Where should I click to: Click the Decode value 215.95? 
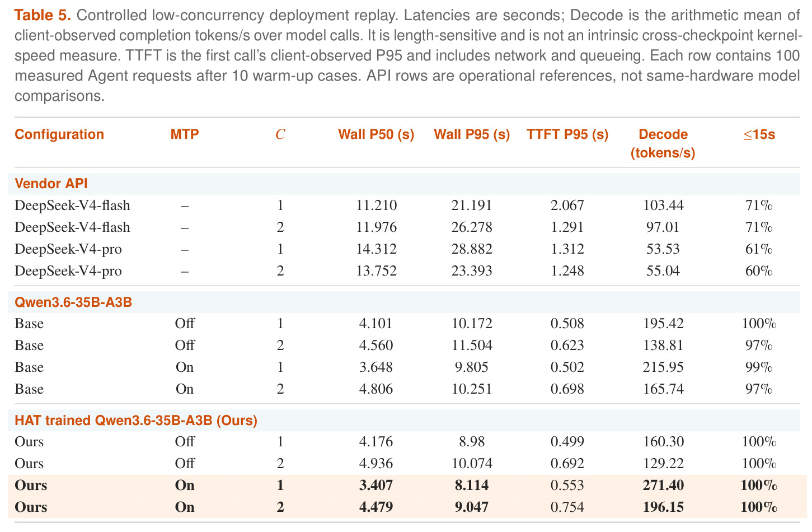[663, 367]
